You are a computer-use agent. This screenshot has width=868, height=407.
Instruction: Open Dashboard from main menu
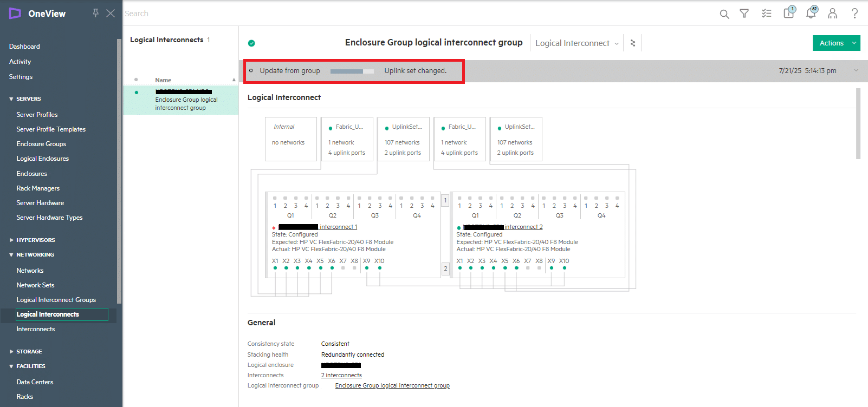[x=24, y=47]
